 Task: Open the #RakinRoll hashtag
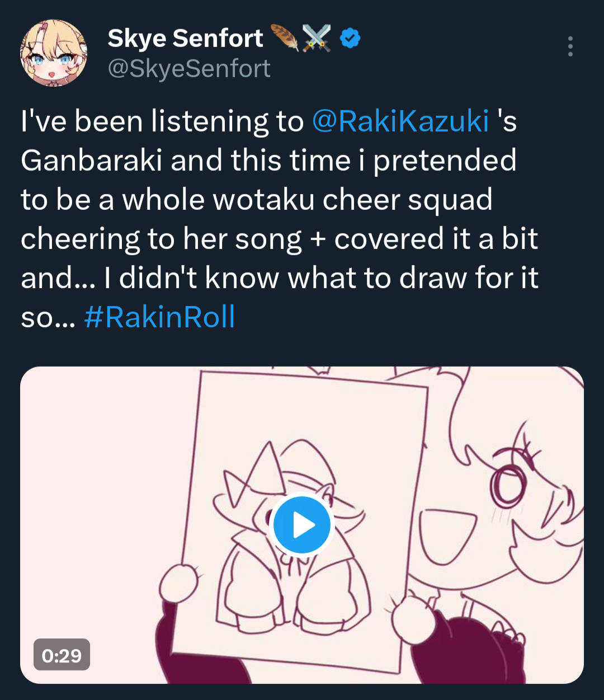159,317
